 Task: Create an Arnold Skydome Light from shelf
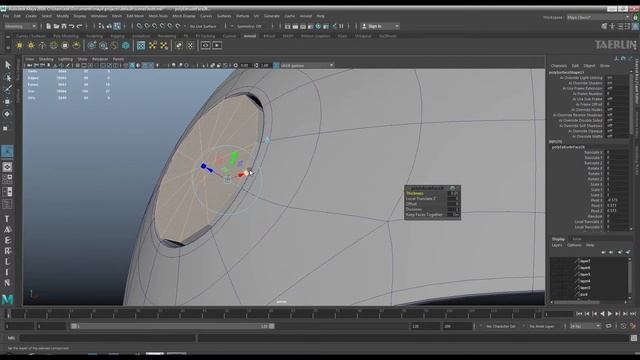53,45
